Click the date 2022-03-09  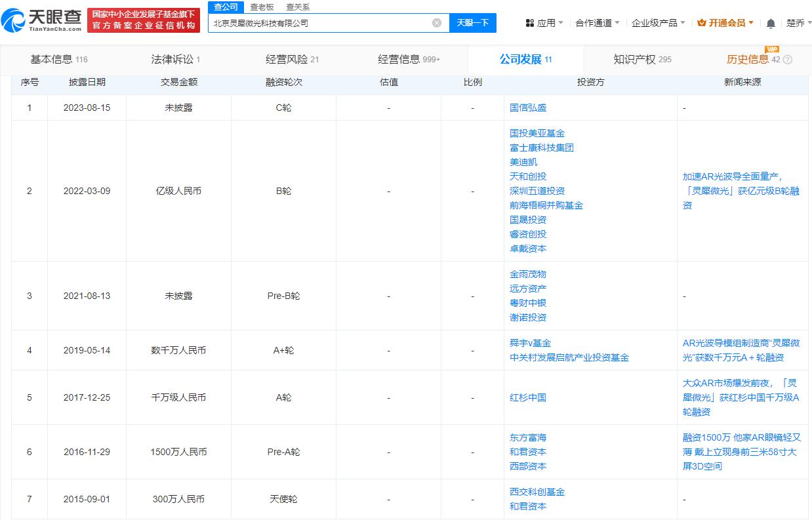click(x=87, y=191)
